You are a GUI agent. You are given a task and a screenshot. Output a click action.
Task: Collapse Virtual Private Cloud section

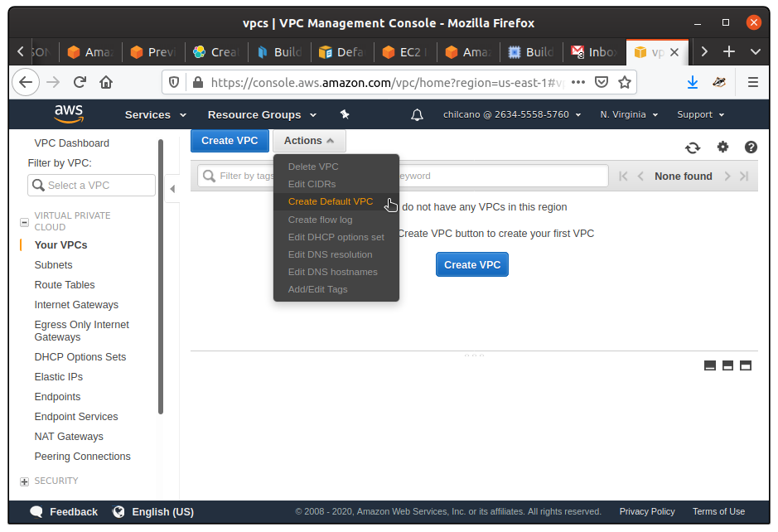[x=24, y=222]
